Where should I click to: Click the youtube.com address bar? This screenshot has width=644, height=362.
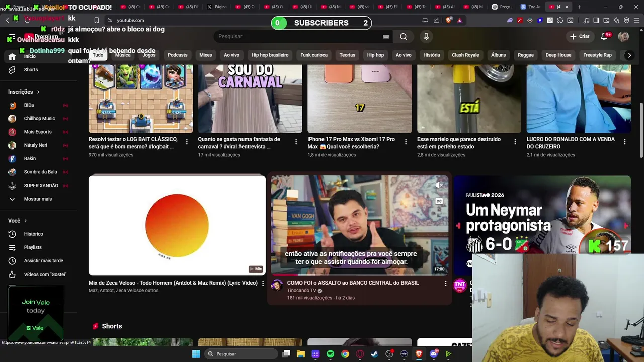coord(130,20)
